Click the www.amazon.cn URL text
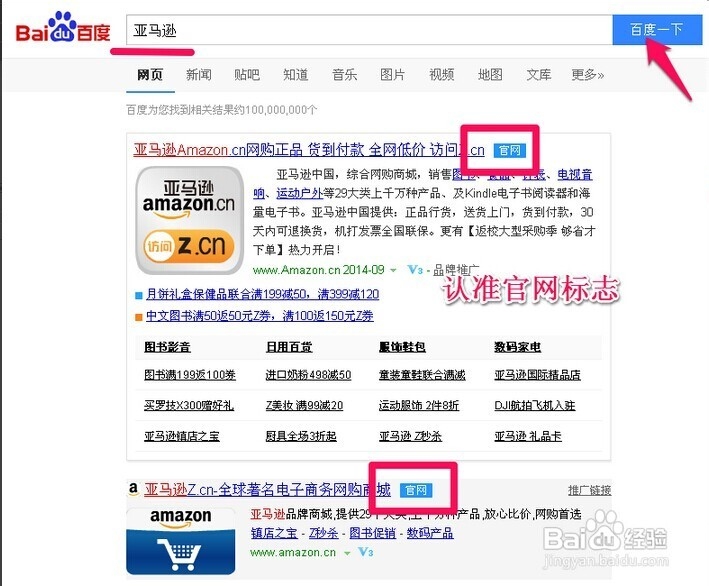The width and height of the screenshot is (709, 586). pyautogui.click(x=293, y=553)
